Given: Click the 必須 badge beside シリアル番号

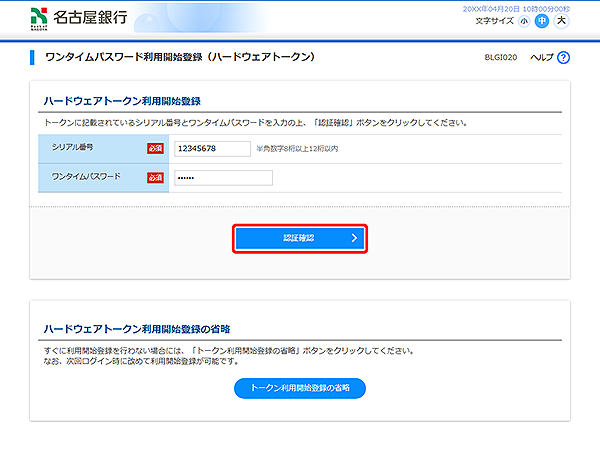Looking at the screenshot, I should point(155,148).
